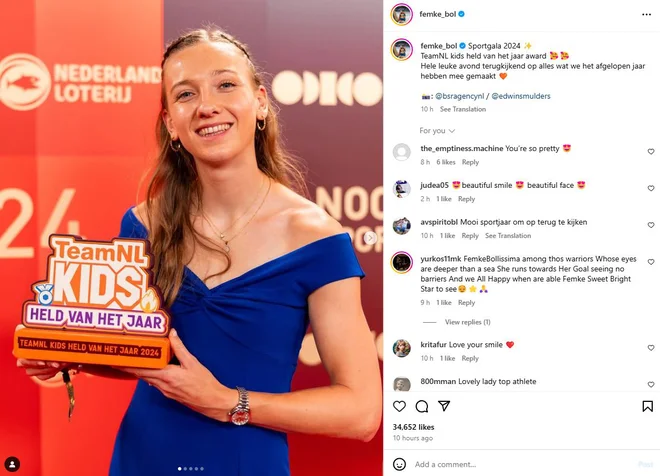Image resolution: width=660 pixels, height=476 pixels.
Task: Like the post with the heart icon
Action: [x=399, y=406]
